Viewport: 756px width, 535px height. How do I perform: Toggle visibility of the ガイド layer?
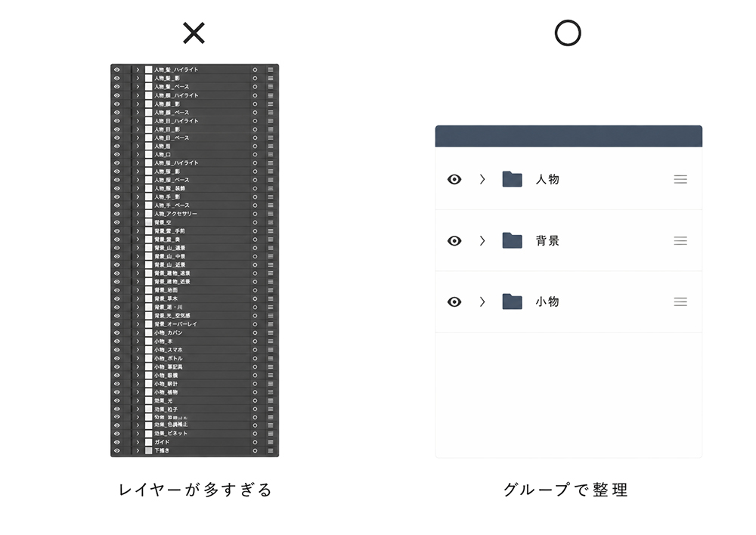pyautogui.click(x=116, y=442)
